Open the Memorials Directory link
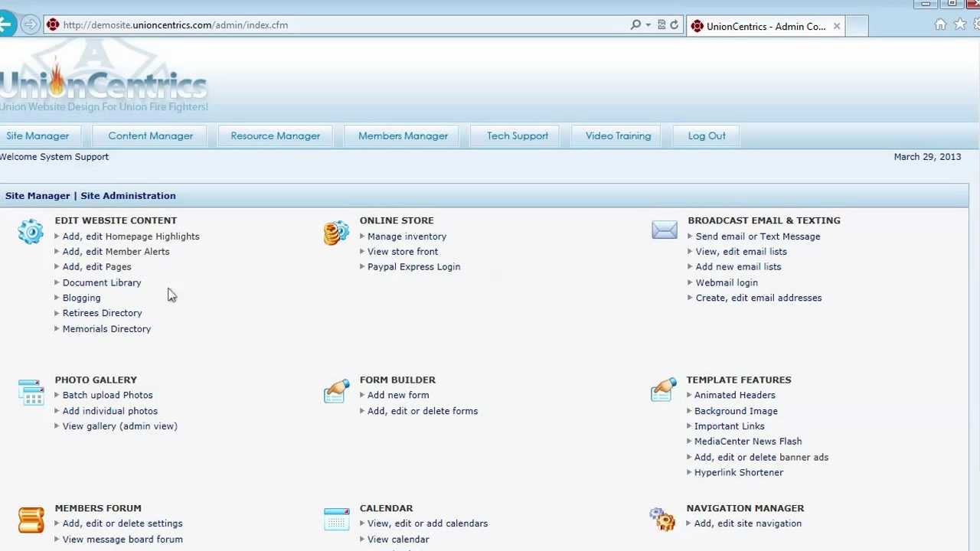Screen dimensions: 980x551 point(107,329)
